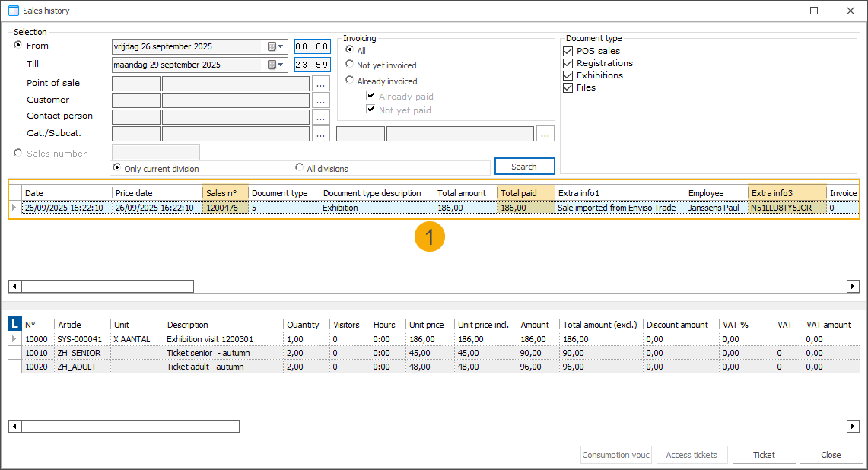Toggle the Exhibitions document type checkbox
Viewport: 868px width, 470px height.
(x=568, y=75)
